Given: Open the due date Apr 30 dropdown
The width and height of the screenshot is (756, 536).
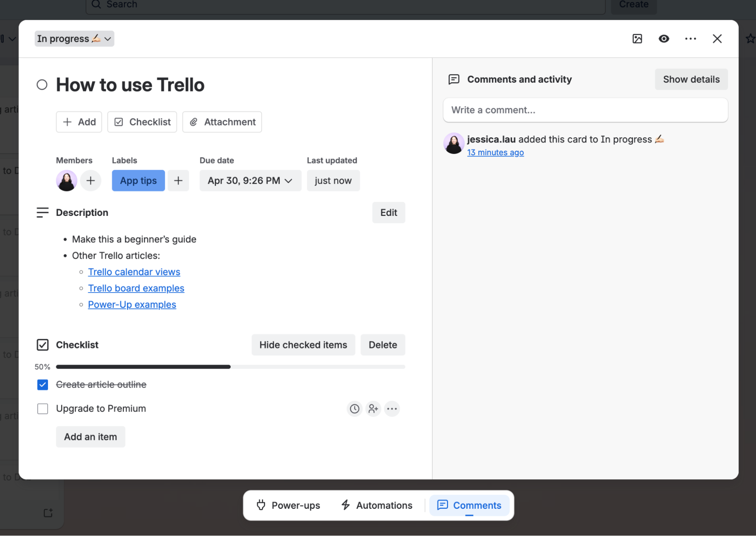Looking at the screenshot, I should [250, 180].
